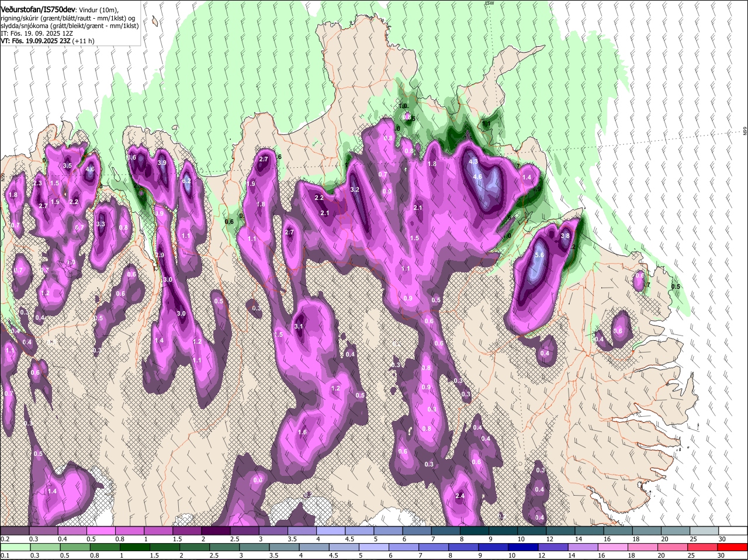Click the snow legend swatch between 0.2 and 0.3
The height and width of the screenshot is (560, 748).
pos(15,530)
